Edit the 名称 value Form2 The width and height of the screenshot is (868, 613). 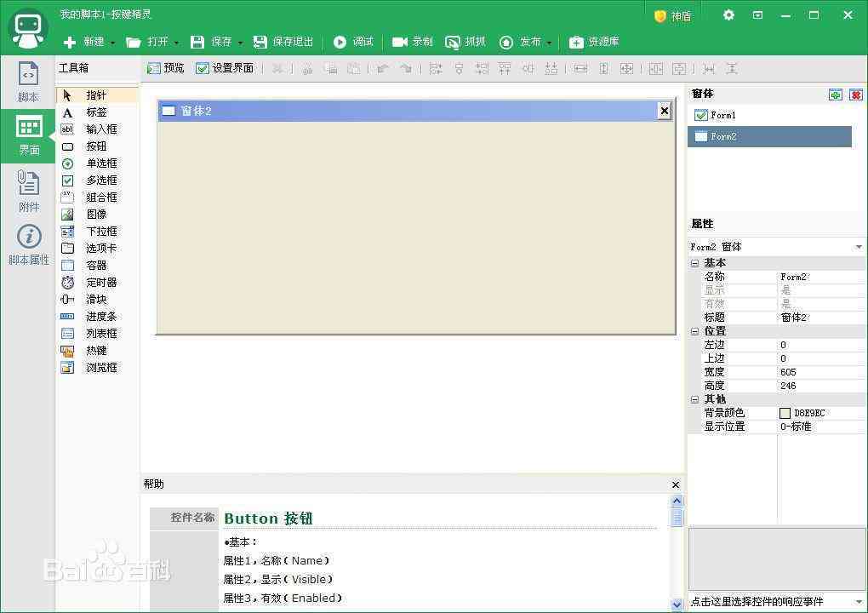click(x=821, y=277)
